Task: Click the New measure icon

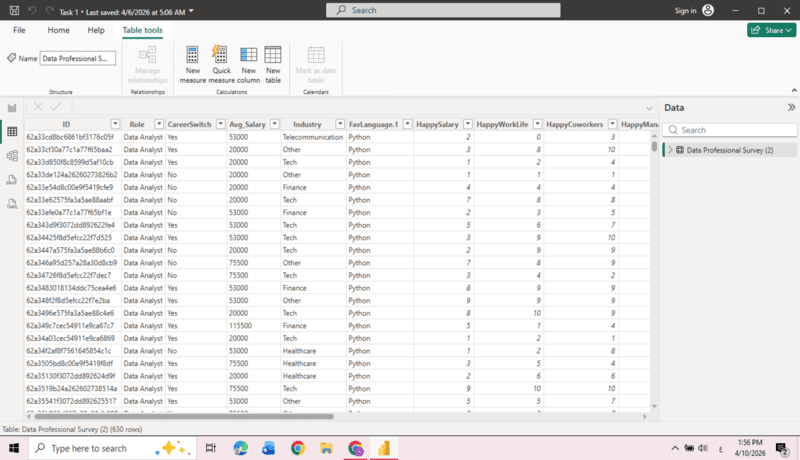Action: [x=193, y=62]
